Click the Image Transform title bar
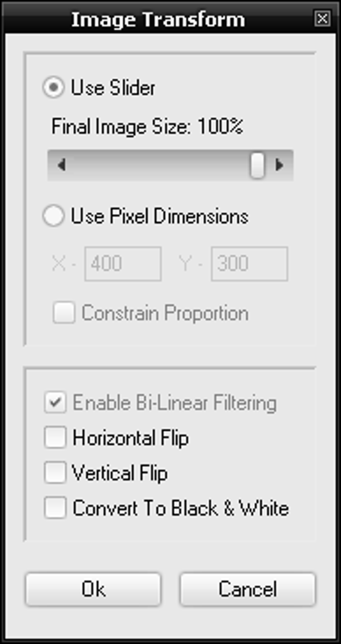341x644 pixels. point(158,19)
